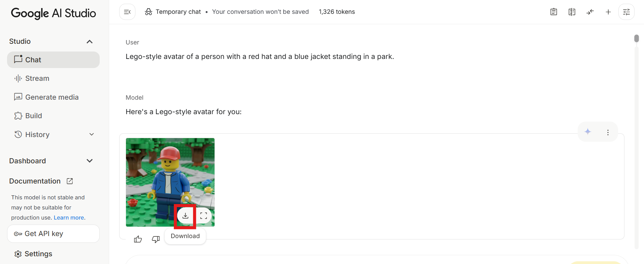Open the image in fullscreen view
Viewport: 644px width, 264px height.
[203, 216]
